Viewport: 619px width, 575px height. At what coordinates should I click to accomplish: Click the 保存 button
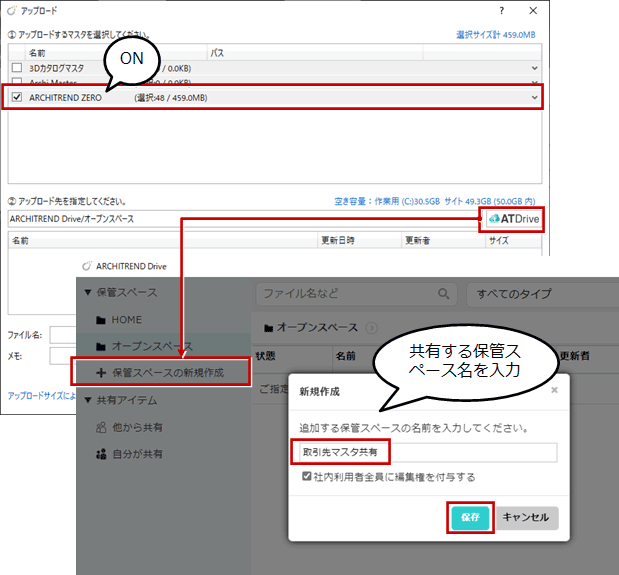pyautogui.click(x=470, y=517)
